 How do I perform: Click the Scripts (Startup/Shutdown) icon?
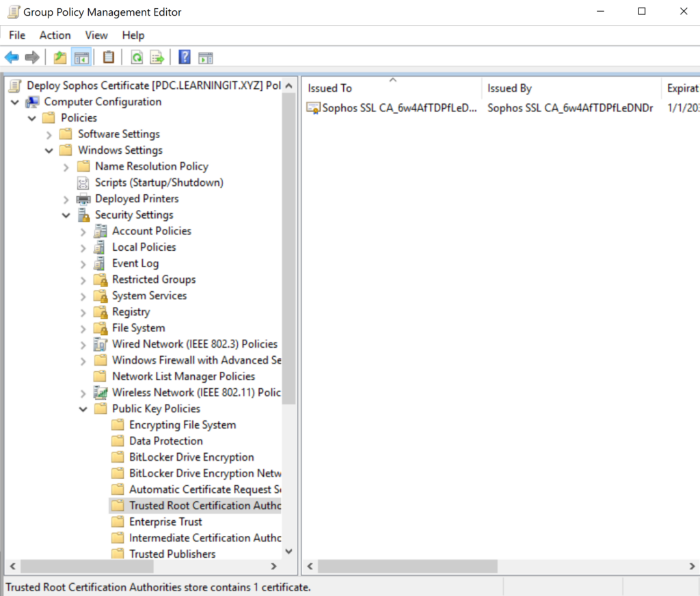83,182
